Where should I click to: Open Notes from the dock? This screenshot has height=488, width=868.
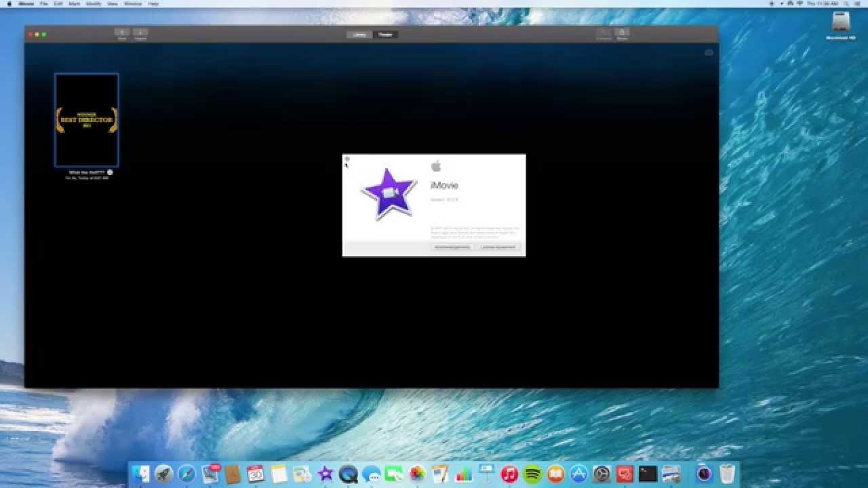click(279, 474)
